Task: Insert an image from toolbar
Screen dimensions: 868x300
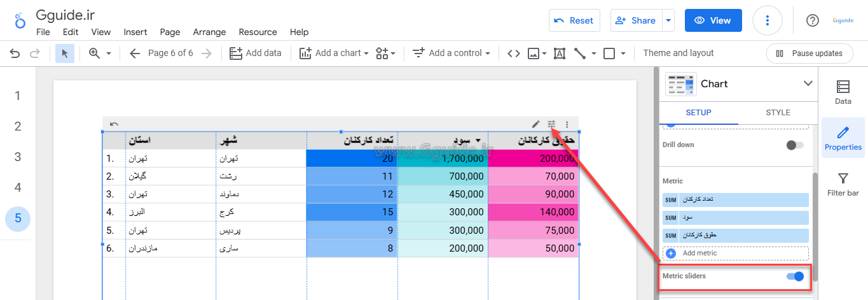Action: [534, 54]
